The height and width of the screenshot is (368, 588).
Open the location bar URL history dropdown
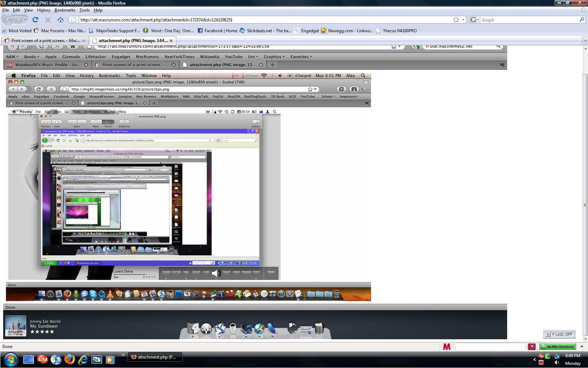(463, 20)
